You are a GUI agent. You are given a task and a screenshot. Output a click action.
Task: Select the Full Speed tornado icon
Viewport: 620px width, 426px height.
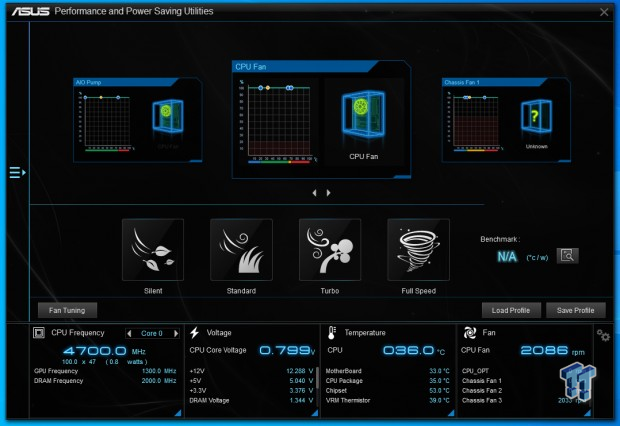(x=418, y=250)
